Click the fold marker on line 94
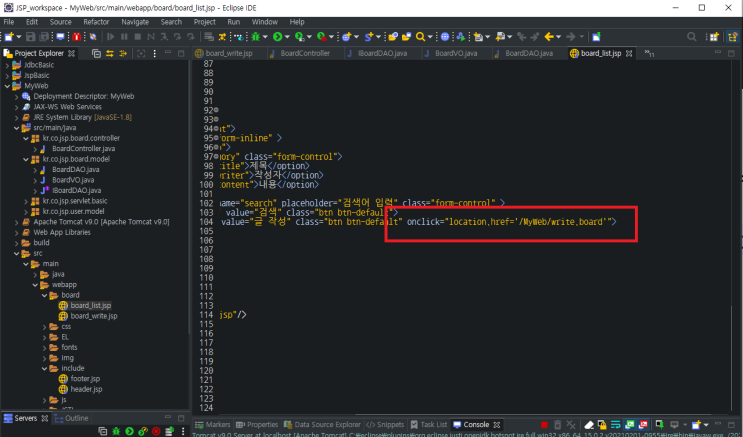The image size is (743, 437). pyautogui.click(x=216, y=128)
